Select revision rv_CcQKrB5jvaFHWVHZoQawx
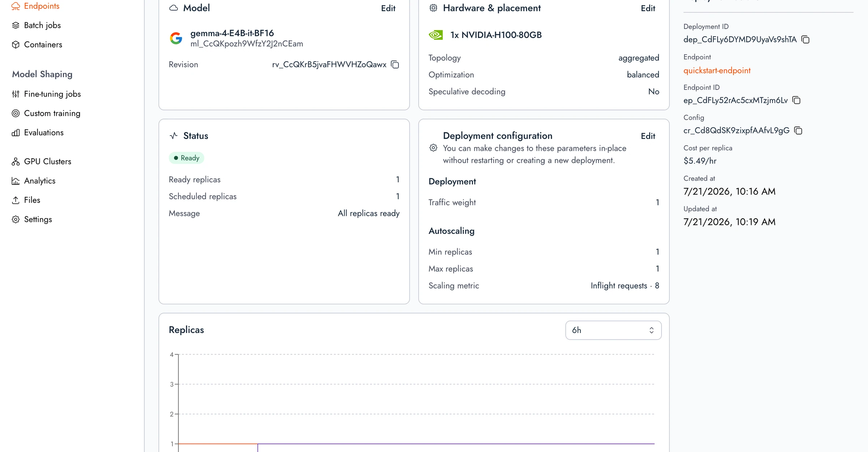The image size is (868, 452). click(x=329, y=64)
